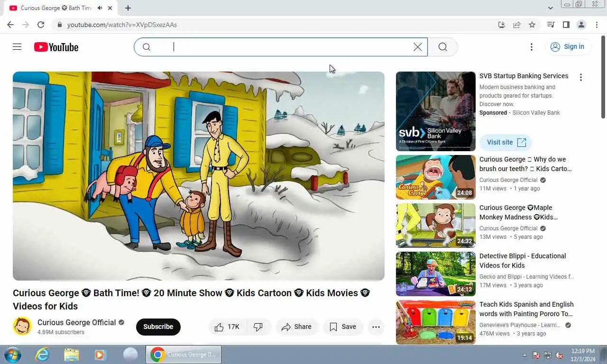
Task: Reload the page in Chrome
Action: pyautogui.click(x=41, y=25)
